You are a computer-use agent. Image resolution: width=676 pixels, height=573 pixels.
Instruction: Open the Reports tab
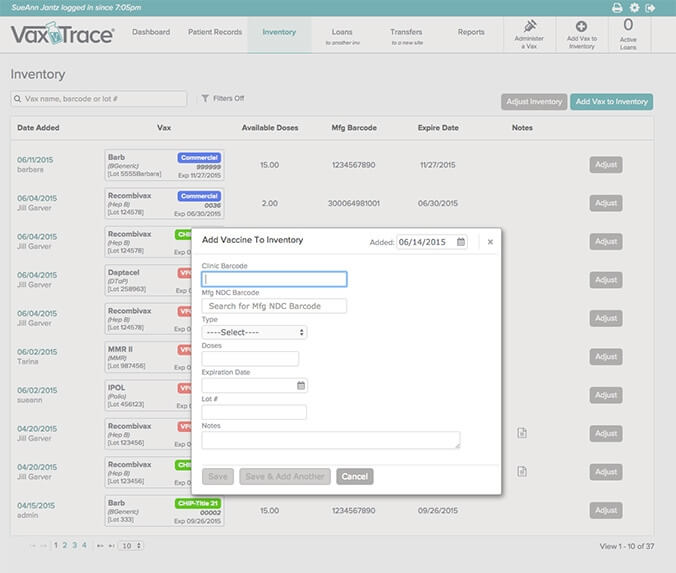point(471,32)
